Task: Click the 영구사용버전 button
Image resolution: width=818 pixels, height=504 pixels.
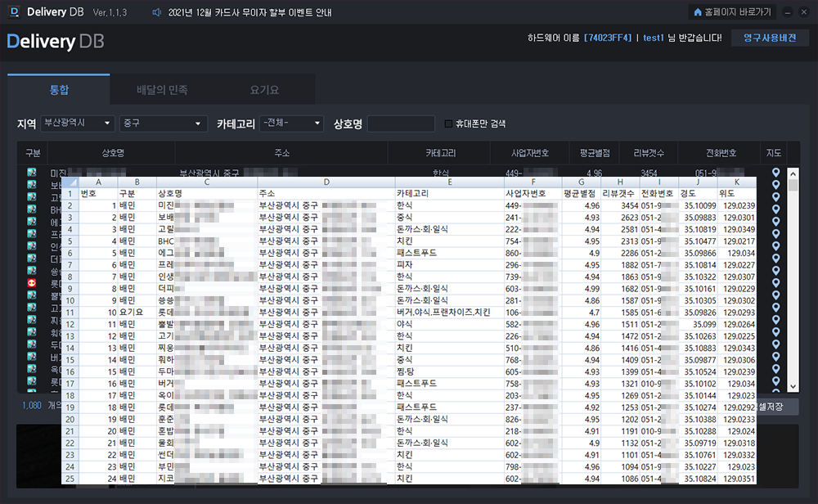Action: click(770, 38)
